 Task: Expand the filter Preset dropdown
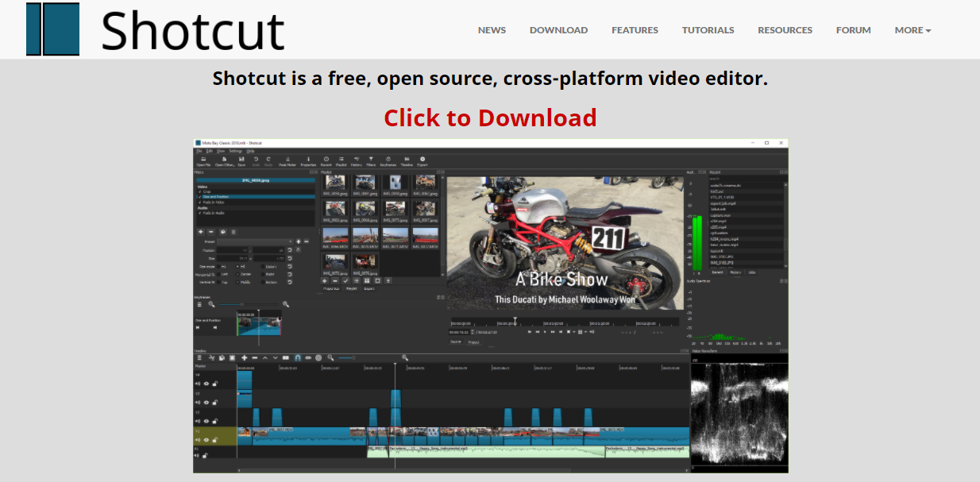tap(256, 241)
